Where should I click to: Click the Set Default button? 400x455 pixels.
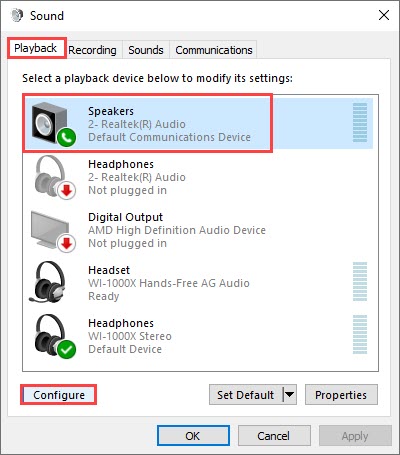pyautogui.click(x=246, y=395)
